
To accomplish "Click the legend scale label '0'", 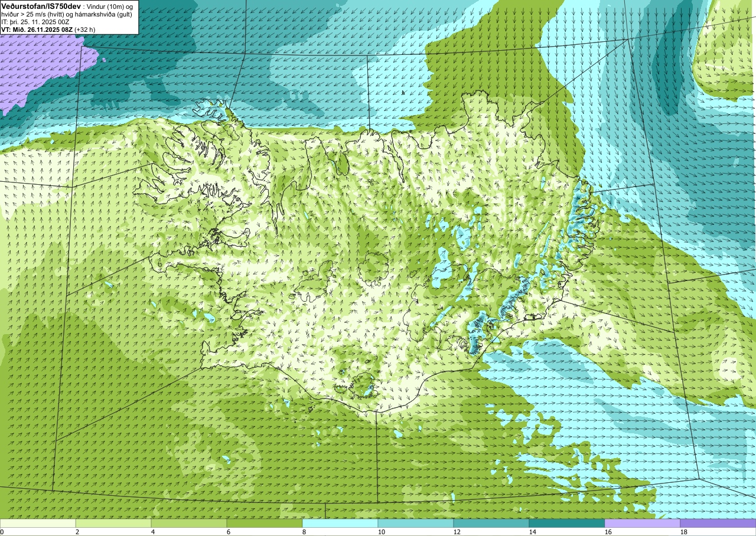I will click(x=2, y=532).
